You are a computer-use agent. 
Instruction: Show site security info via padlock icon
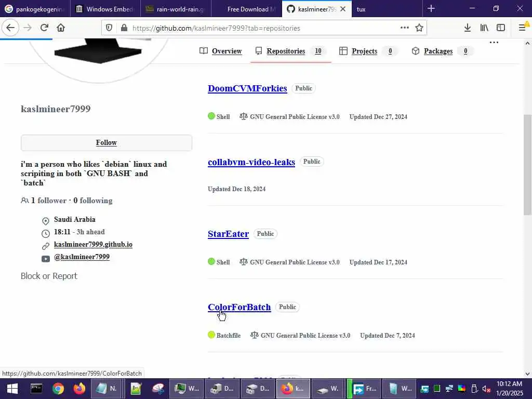tap(124, 28)
